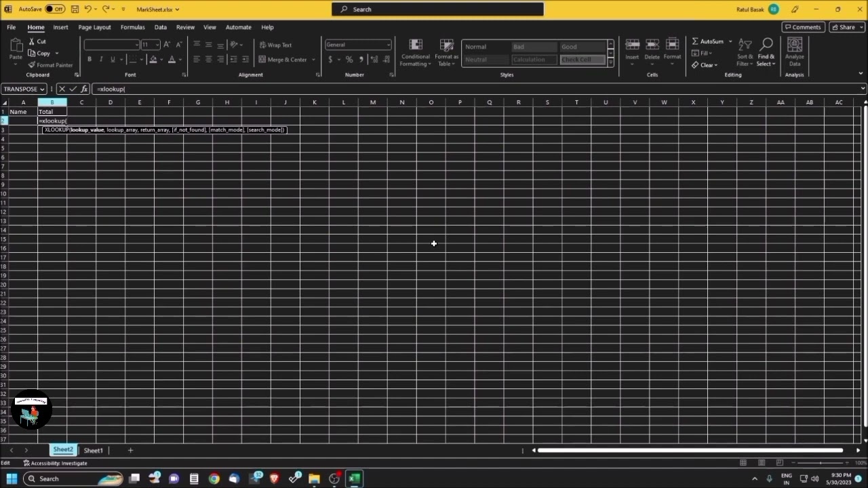The image size is (868, 488).
Task: Open Find & Select magnifier
Action: point(766,52)
